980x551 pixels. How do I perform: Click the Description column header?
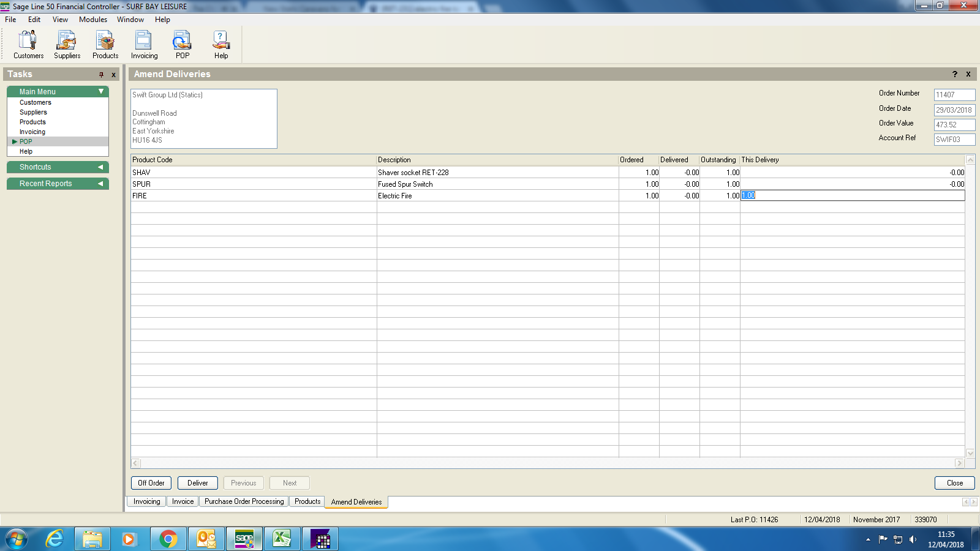point(497,160)
